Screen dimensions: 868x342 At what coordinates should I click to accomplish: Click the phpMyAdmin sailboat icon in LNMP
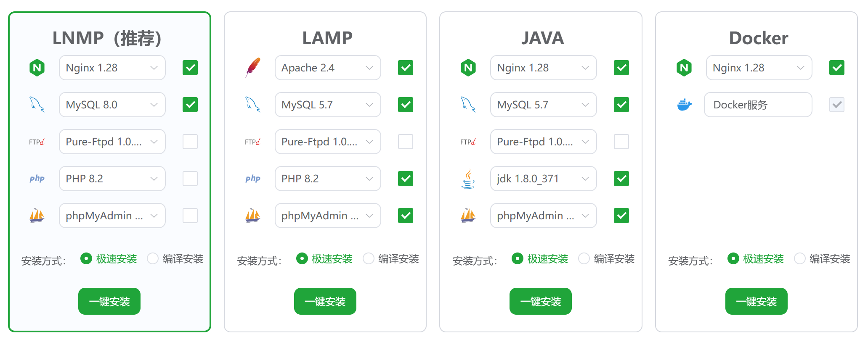pyautogui.click(x=37, y=216)
